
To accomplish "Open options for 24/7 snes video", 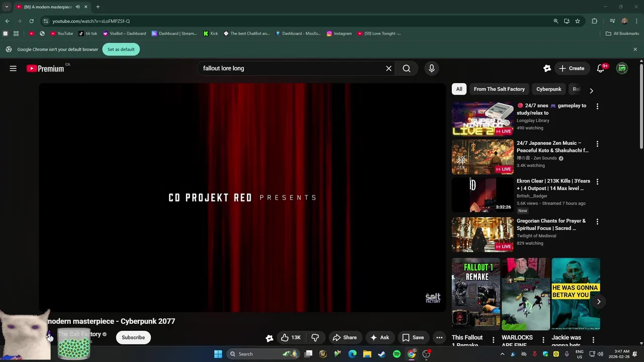I will [x=597, y=106].
